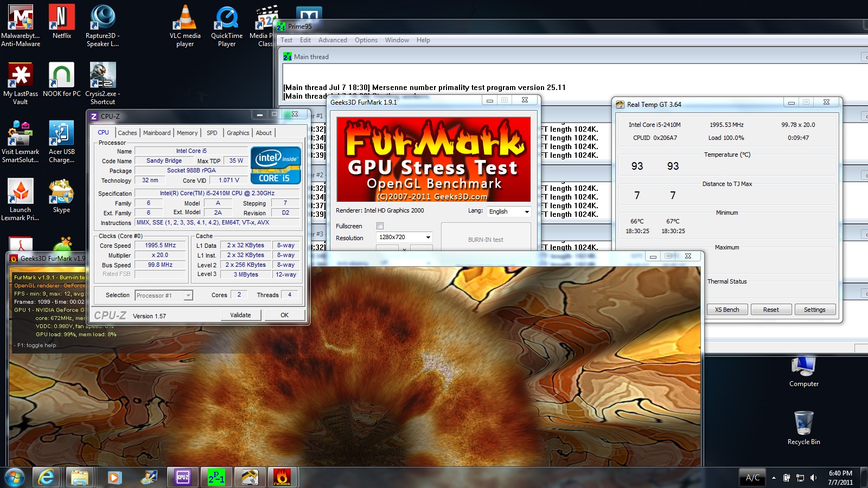Select the CPU tab in CPU-Z
The width and height of the screenshot is (868, 488).
point(103,132)
